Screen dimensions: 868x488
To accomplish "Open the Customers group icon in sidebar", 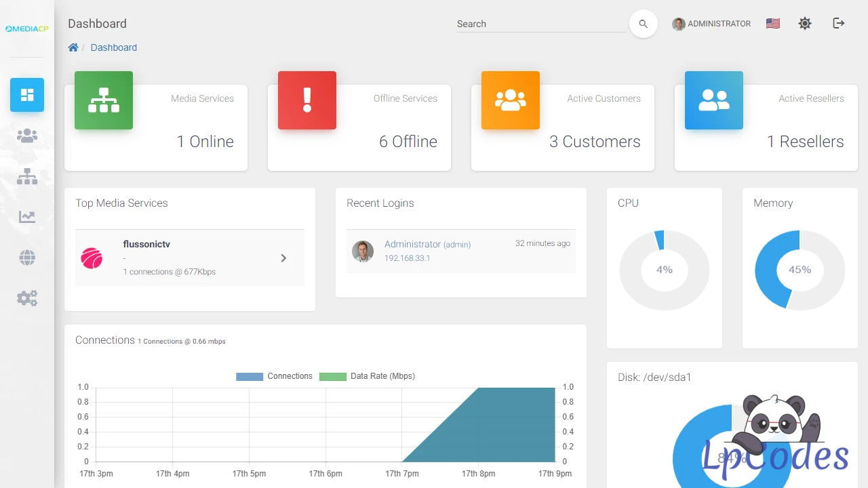I will [27, 136].
